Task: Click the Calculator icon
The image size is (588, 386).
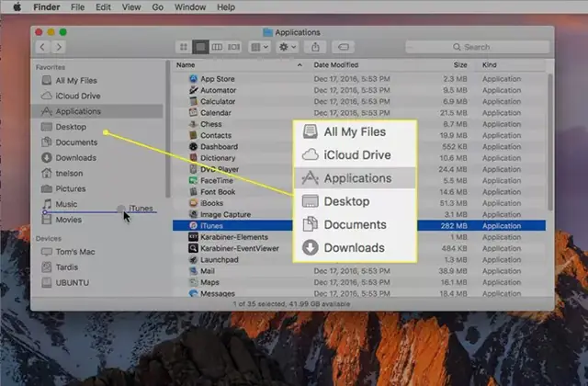Action: click(193, 101)
